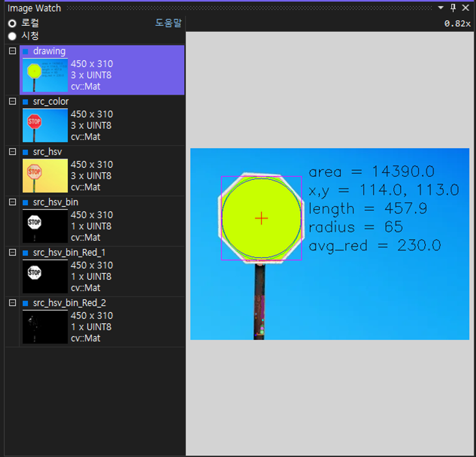Open the window position dropdown arrow

pyautogui.click(x=440, y=7)
